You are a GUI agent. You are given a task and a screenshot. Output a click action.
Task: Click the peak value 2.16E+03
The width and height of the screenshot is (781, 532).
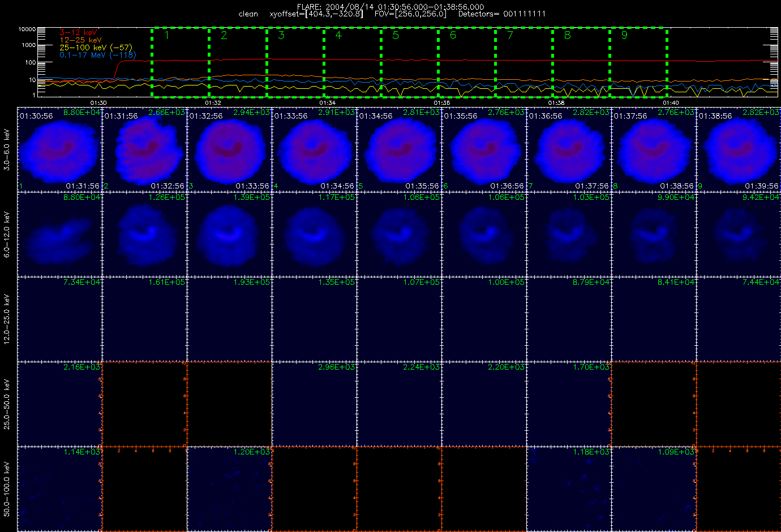pyautogui.click(x=82, y=367)
